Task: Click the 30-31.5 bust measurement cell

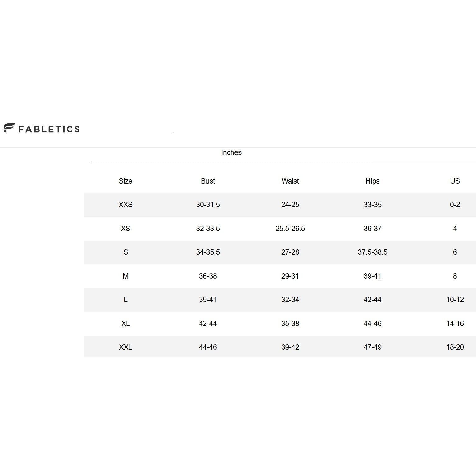Action: (x=208, y=205)
